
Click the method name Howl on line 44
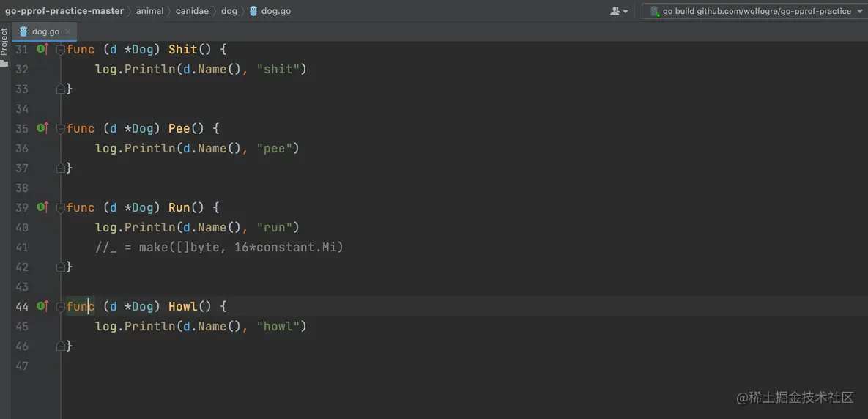point(182,306)
